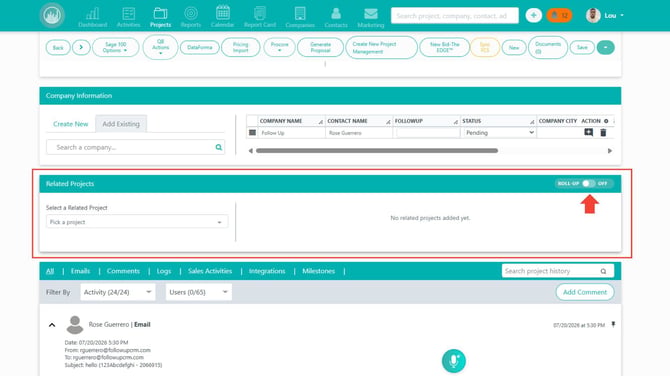
Task: Delete the Follow Up company row
Action: coord(603,133)
